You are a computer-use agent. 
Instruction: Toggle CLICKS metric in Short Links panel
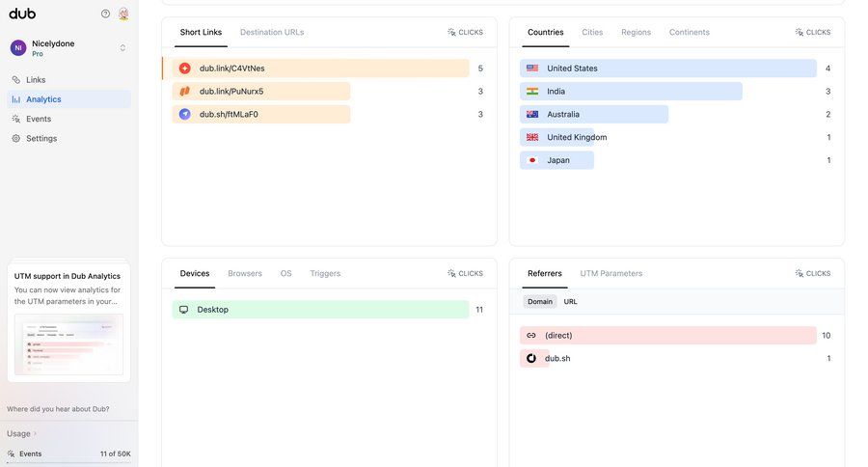pos(466,32)
